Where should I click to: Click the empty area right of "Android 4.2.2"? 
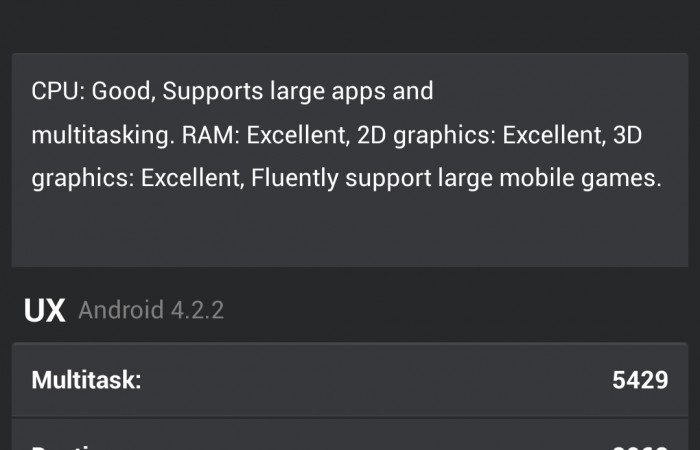click(x=450, y=310)
